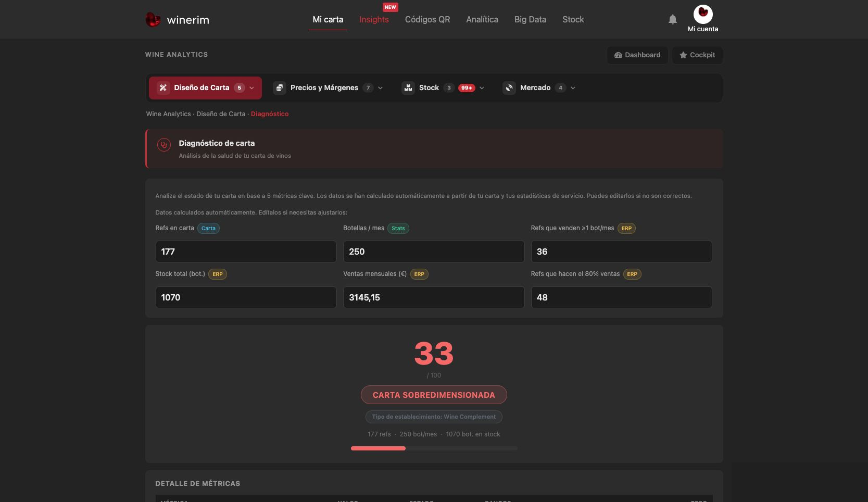The height and width of the screenshot is (502, 868).
Task: Click the Mercado icon
Action: click(509, 88)
